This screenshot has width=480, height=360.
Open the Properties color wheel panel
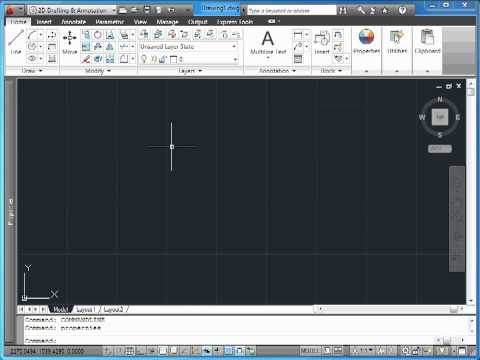coord(366,41)
